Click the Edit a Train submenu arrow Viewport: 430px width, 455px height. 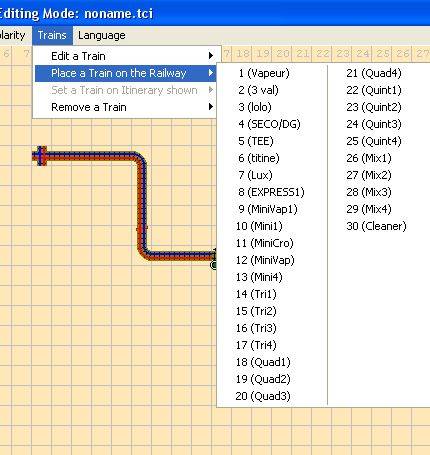point(210,56)
